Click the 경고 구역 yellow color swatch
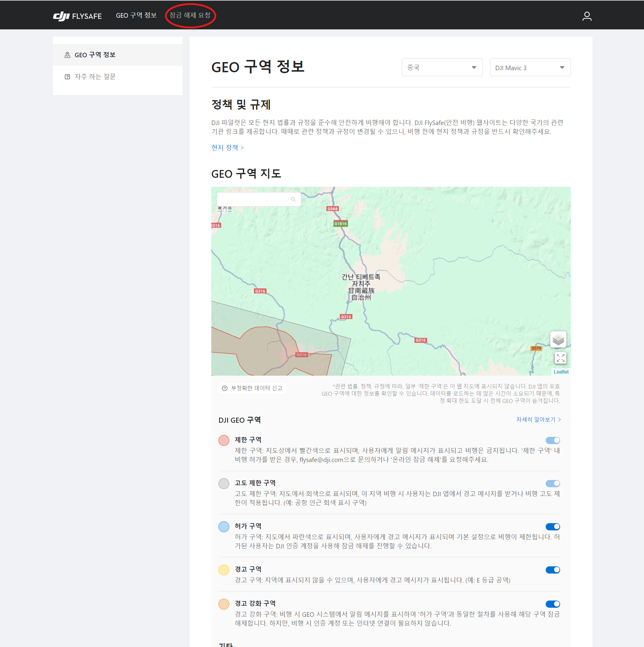644x647 pixels. pos(224,570)
